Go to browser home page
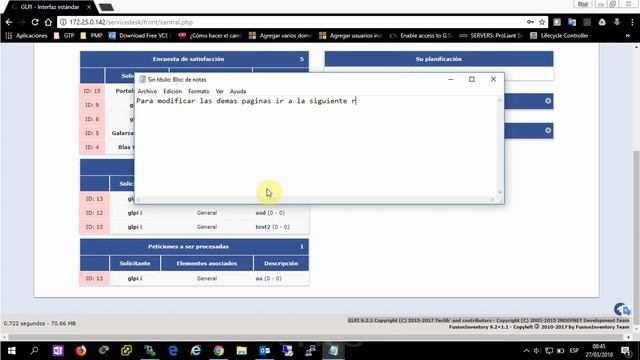The height and width of the screenshot is (360, 640). [x=48, y=22]
